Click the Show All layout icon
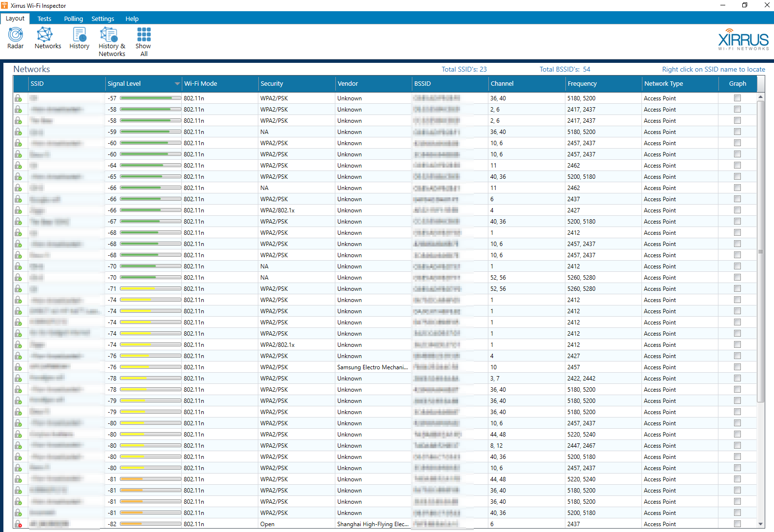The width and height of the screenshot is (774, 532). pyautogui.click(x=144, y=35)
